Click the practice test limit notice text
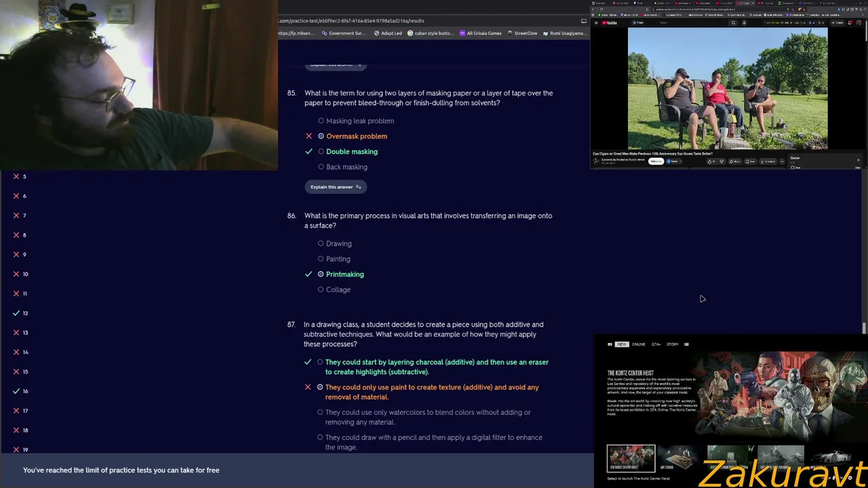Screen dimensions: 868x488 [x=121, y=470]
